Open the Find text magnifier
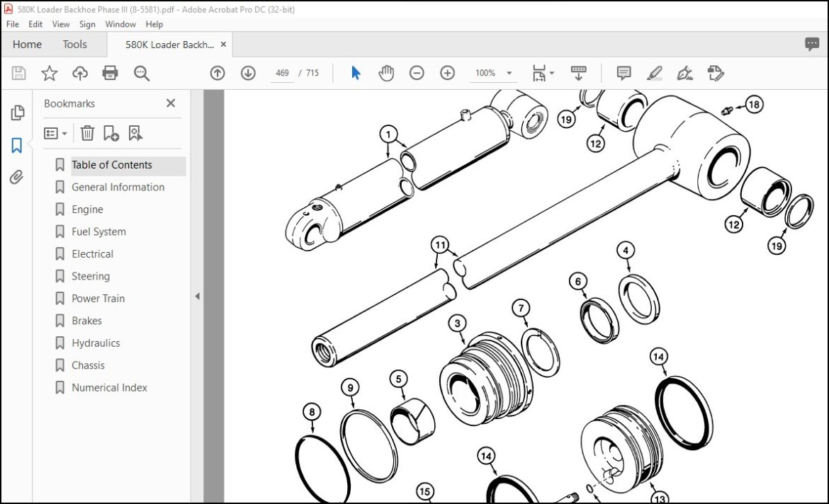 click(x=141, y=73)
